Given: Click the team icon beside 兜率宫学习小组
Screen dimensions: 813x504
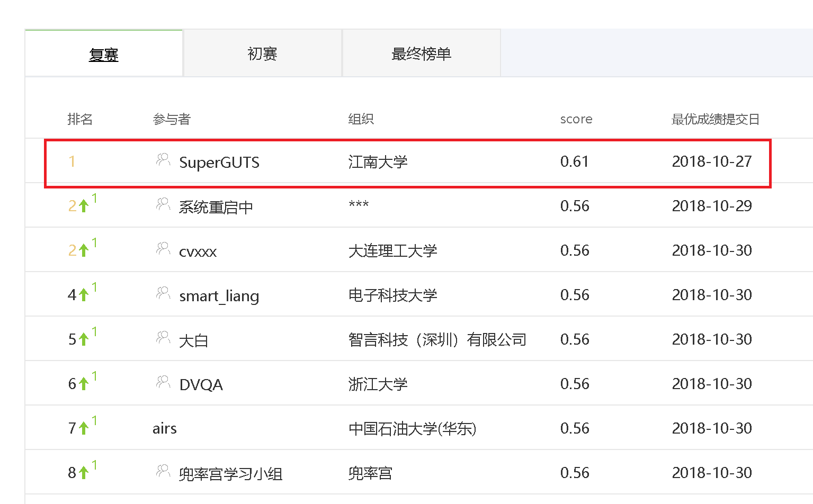Looking at the screenshot, I should pyautogui.click(x=163, y=471).
